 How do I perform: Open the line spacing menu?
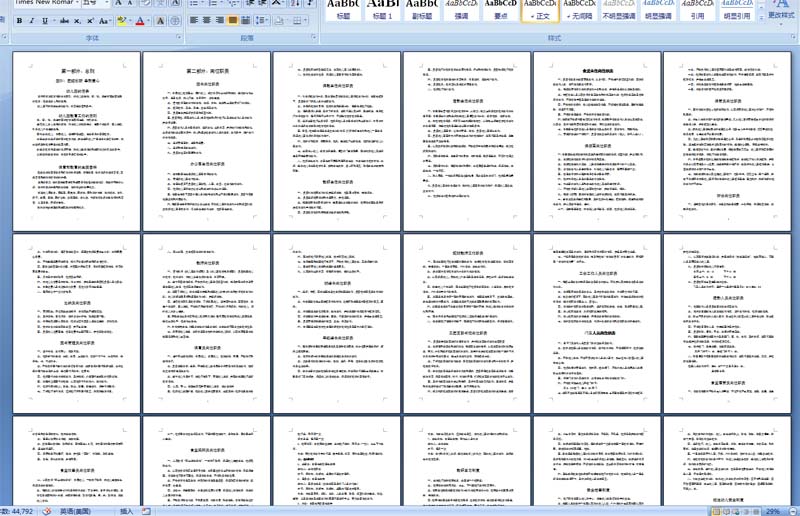point(262,20)
